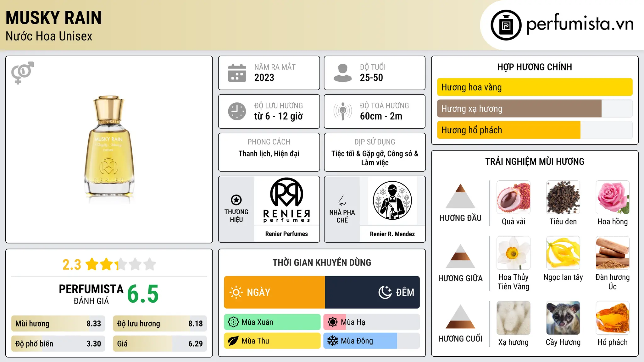Viewport: 644px width, 362px height.
Task: Click the sillage value 60cm - 2m
Action: click(x=381, y=116)
